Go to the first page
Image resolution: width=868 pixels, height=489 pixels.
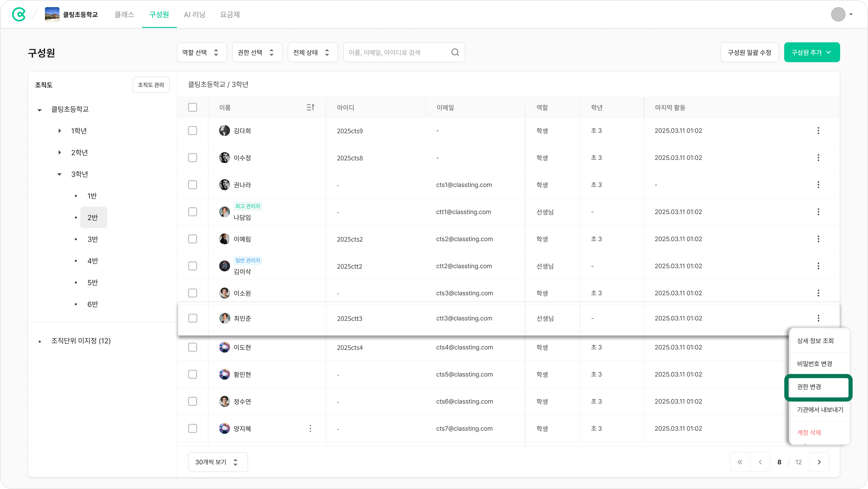pos(740,462)
